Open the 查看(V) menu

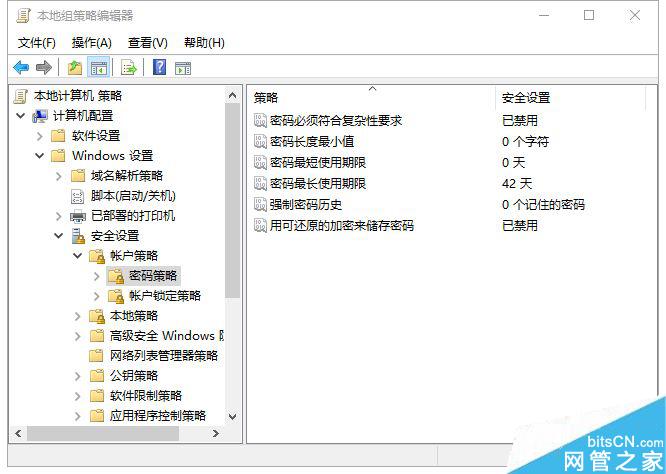coord(148,42)
